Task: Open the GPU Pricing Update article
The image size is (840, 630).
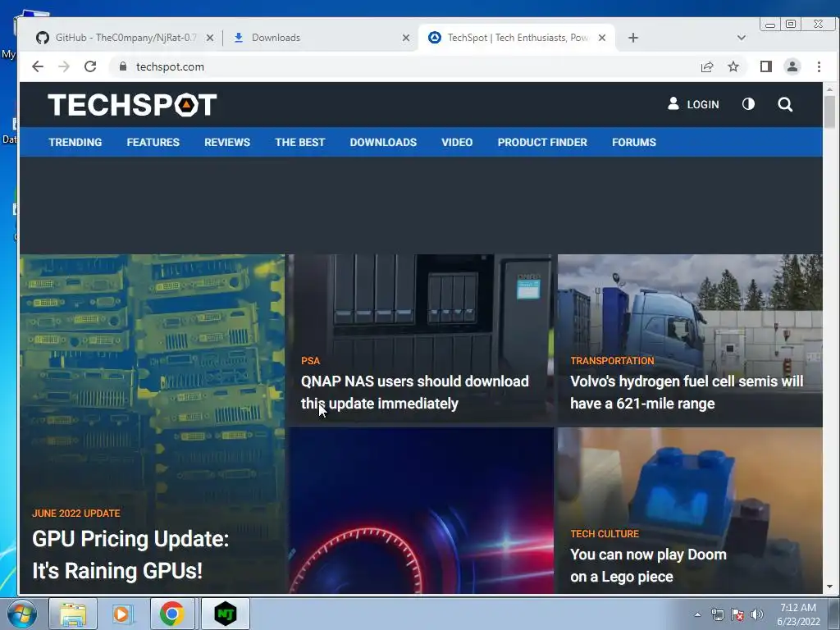Action: coord(130,555)
